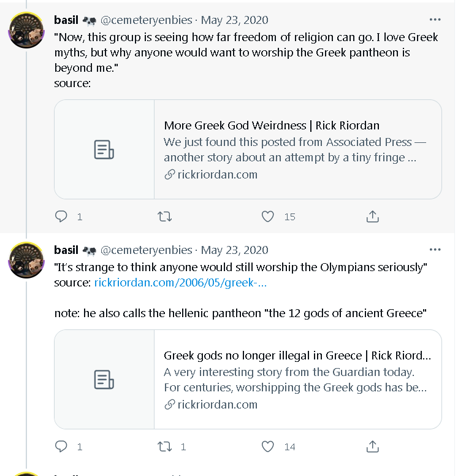Share the first tweet via share icon
466x476 pixels.
click(372, 217)
